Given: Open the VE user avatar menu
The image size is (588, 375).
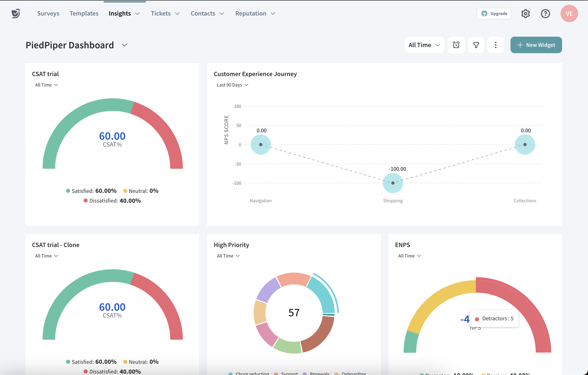Looking at the screenshot, I should [569, 13].
